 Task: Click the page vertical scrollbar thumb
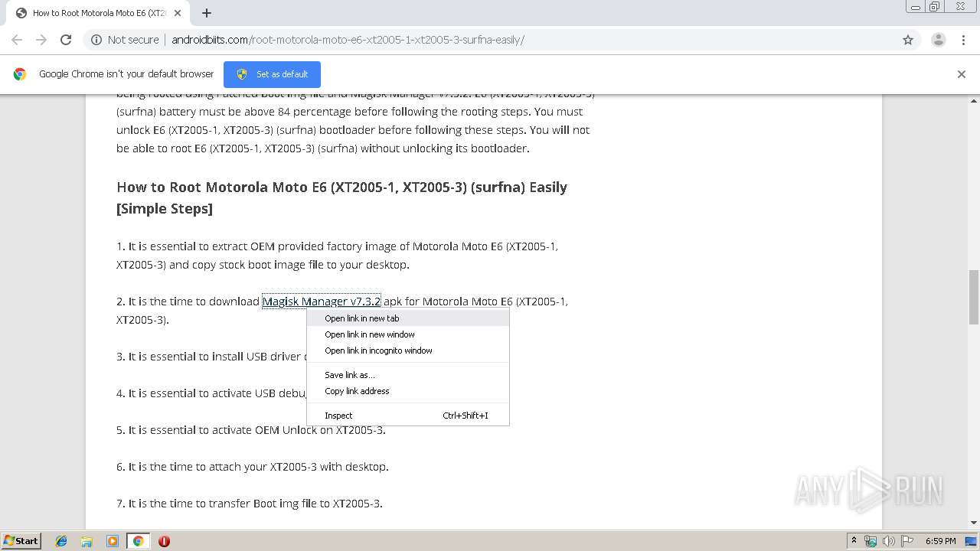tap(974, 297)
